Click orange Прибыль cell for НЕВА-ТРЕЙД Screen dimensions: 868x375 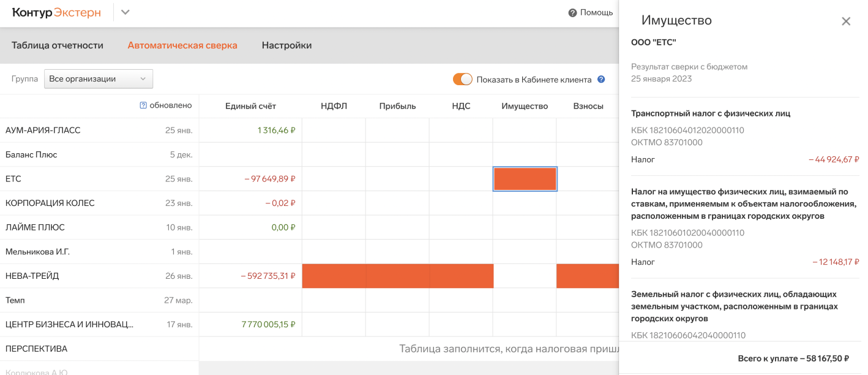[397, 276]
